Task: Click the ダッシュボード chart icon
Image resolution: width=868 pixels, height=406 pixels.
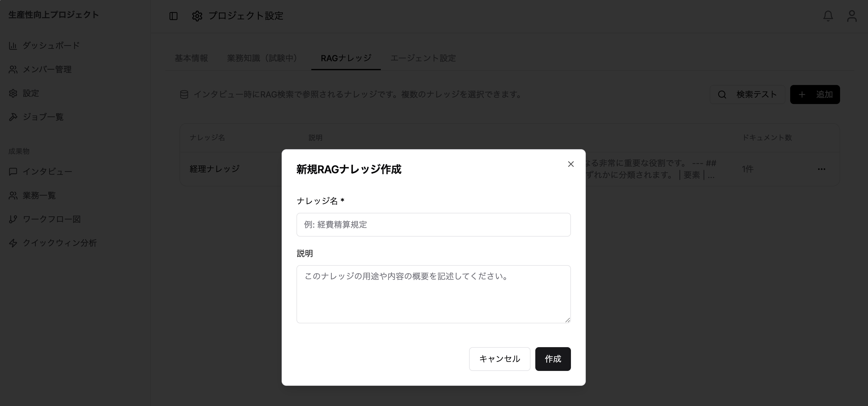Action: (x=13, y=45)
